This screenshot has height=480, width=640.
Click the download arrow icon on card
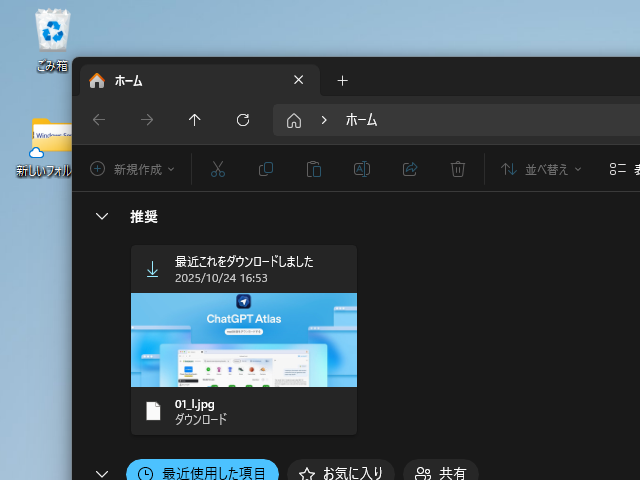click(152, 269)
